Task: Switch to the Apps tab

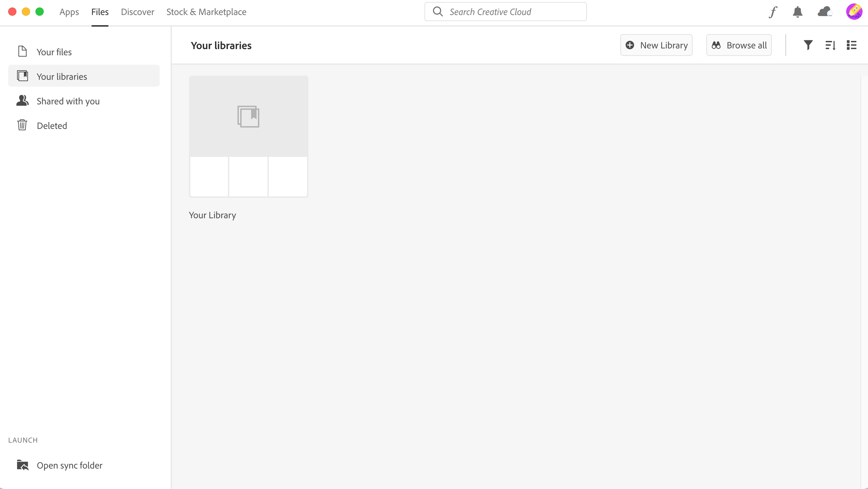Action: pyautogui.click(x=69, y=12)
